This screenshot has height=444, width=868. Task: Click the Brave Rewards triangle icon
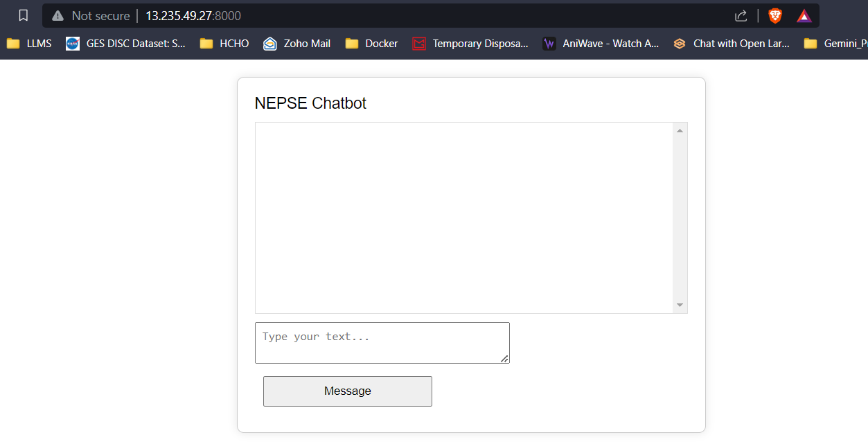804,15
